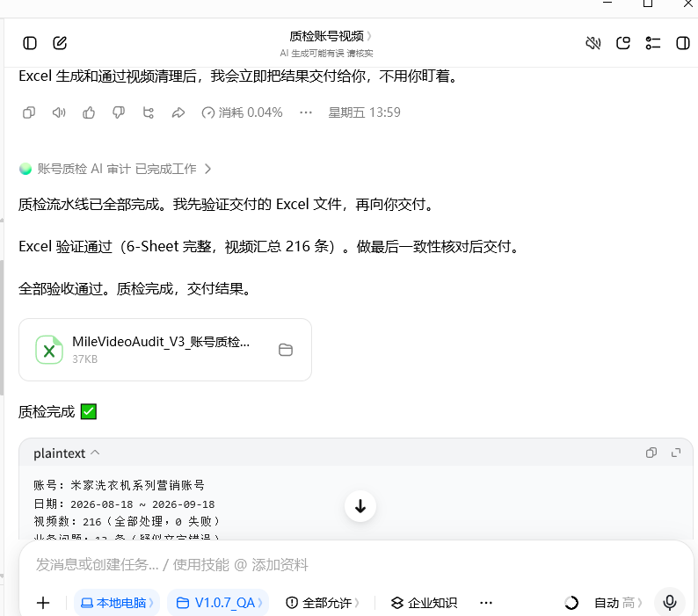This screenshot has width=698, height=616.
Task: Click the AI 生成可能有误 请核实 notice
Action: tap(326, 54)
